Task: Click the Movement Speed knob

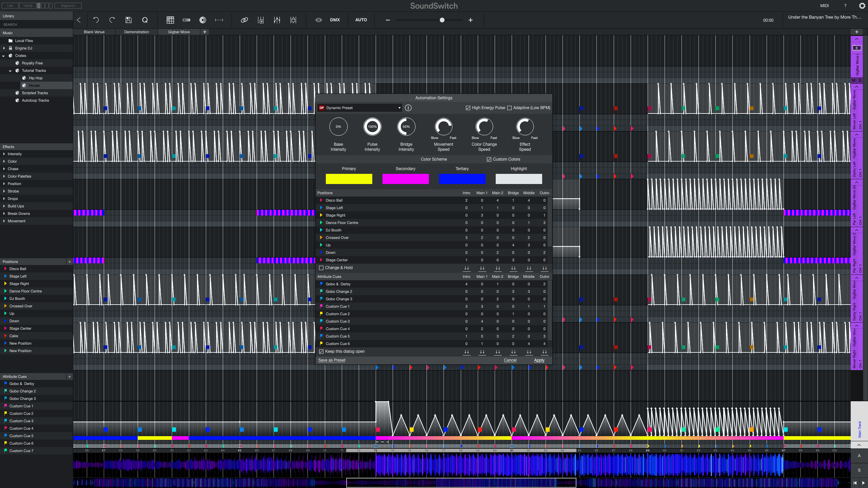Action: 443,127
